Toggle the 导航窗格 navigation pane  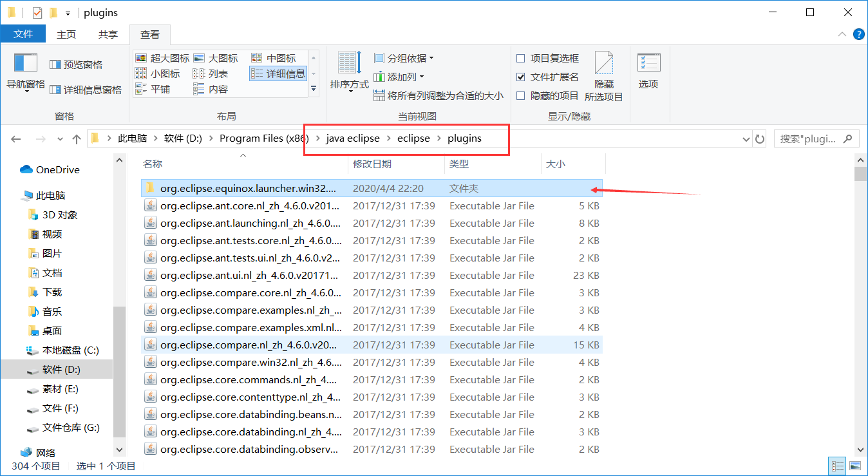click(x=24, y=71)
